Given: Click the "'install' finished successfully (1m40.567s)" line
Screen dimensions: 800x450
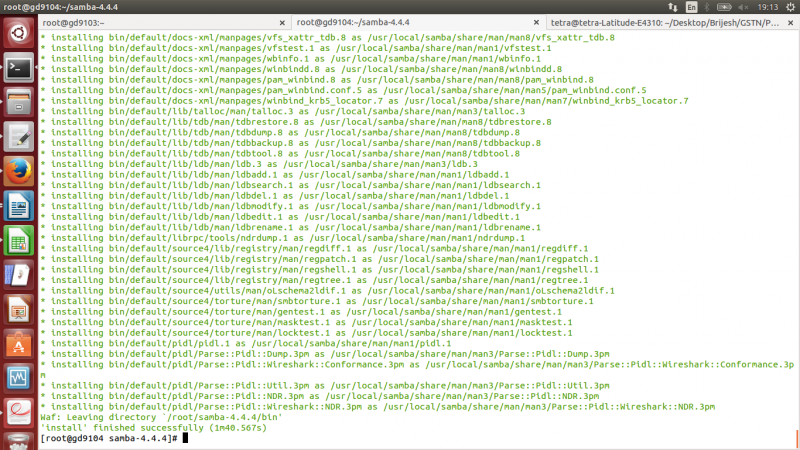Looking at the screenshot, I should coord(154,428).
